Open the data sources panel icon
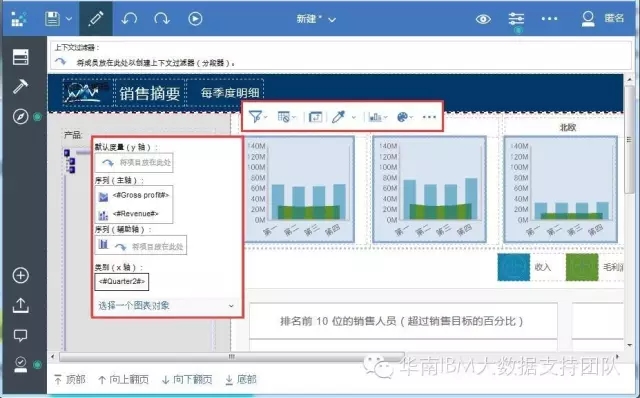Image resolution: width=640 pixels, height=398 pixels. pyautogui.click(x=20, y=57)
